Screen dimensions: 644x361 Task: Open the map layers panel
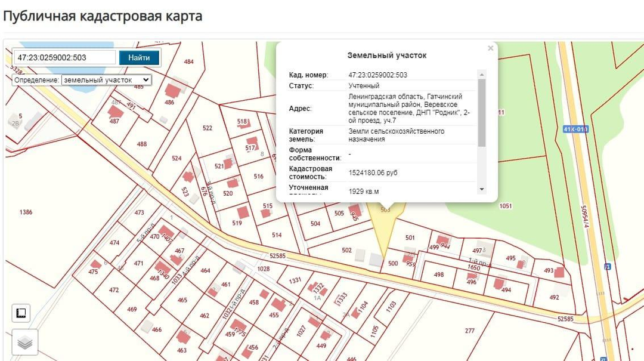point(24,343)
